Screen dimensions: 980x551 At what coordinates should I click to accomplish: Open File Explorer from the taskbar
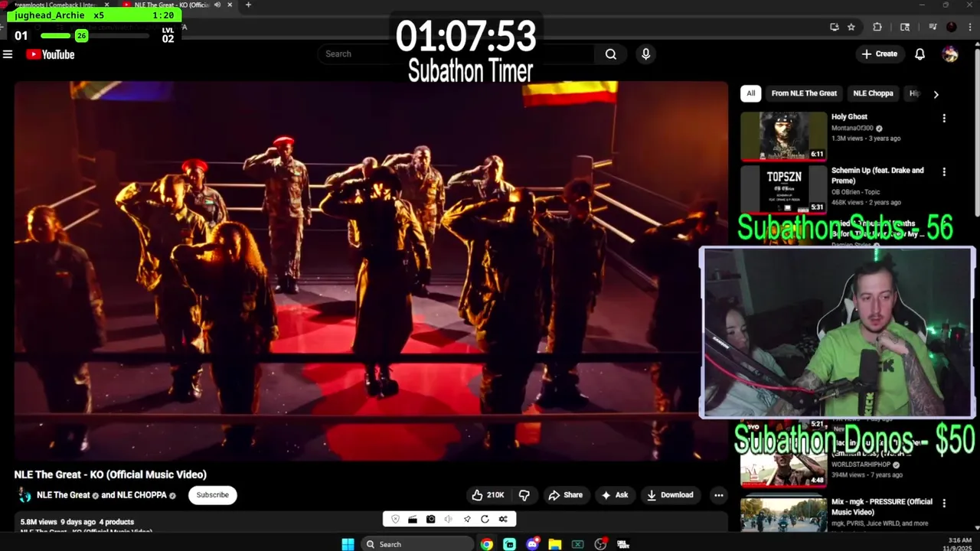pyautogui.click(x=555, y=544)
